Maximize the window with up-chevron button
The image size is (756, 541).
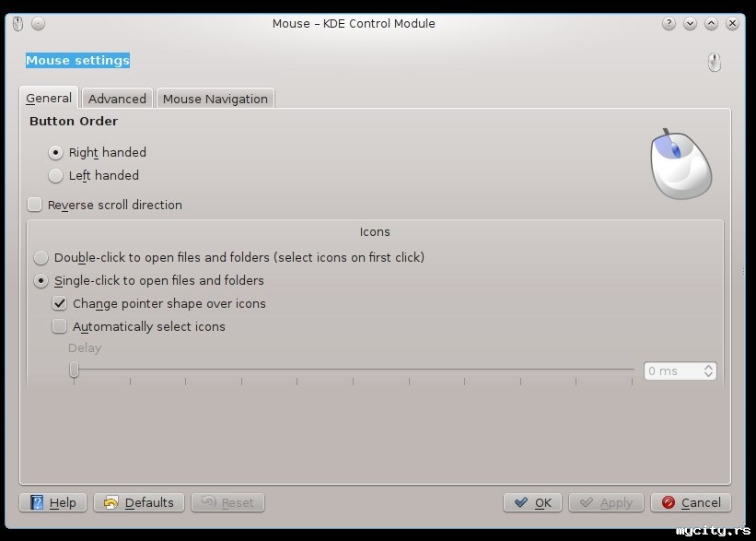click(711, 24)
